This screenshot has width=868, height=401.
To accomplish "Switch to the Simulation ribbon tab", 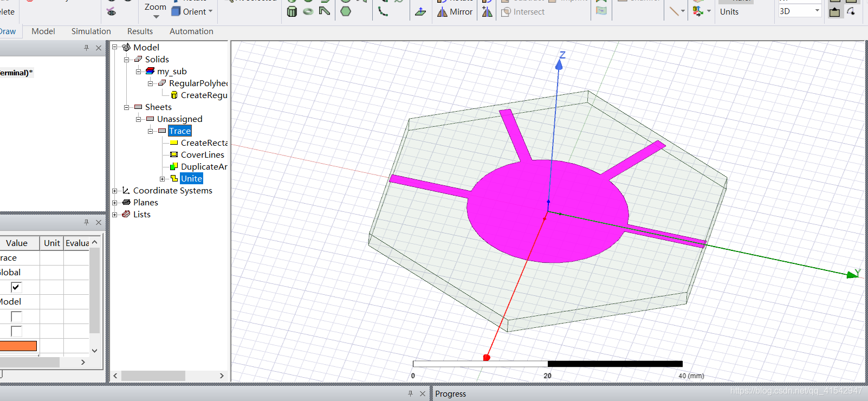I will (x=91, y=31).
